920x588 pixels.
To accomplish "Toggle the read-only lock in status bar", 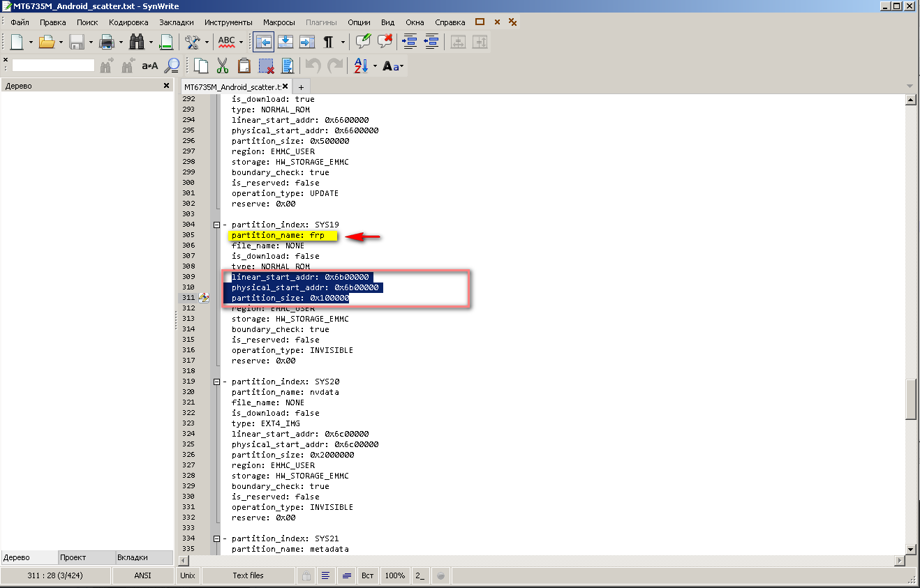I will [x=306, y=575].
